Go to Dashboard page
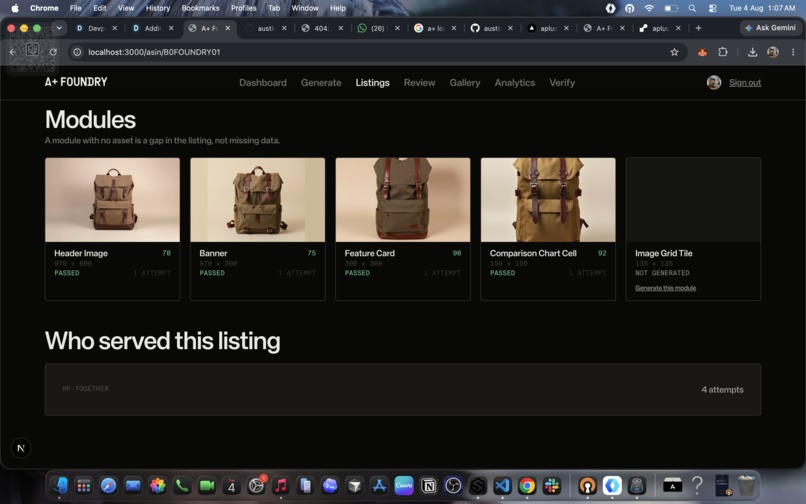Screen dimensions: 806x504 263,83
